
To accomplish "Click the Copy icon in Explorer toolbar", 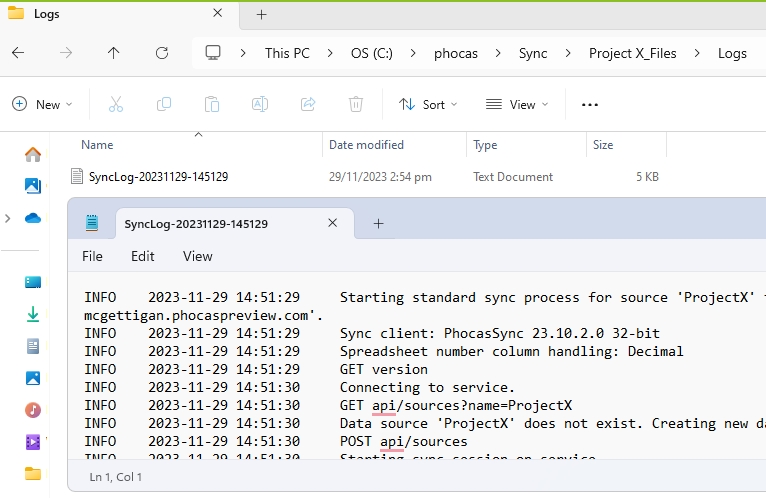I will point(164,104).
